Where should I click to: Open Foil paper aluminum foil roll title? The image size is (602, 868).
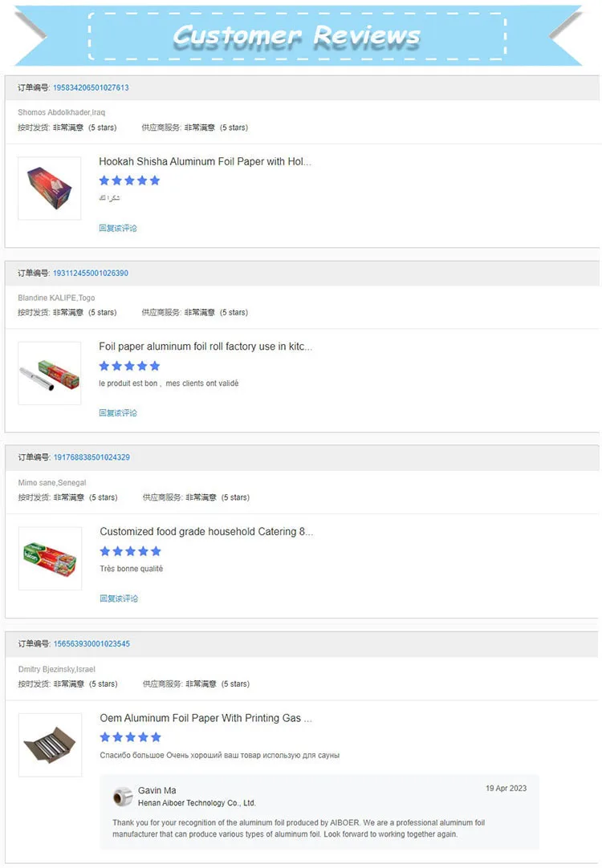205,347
